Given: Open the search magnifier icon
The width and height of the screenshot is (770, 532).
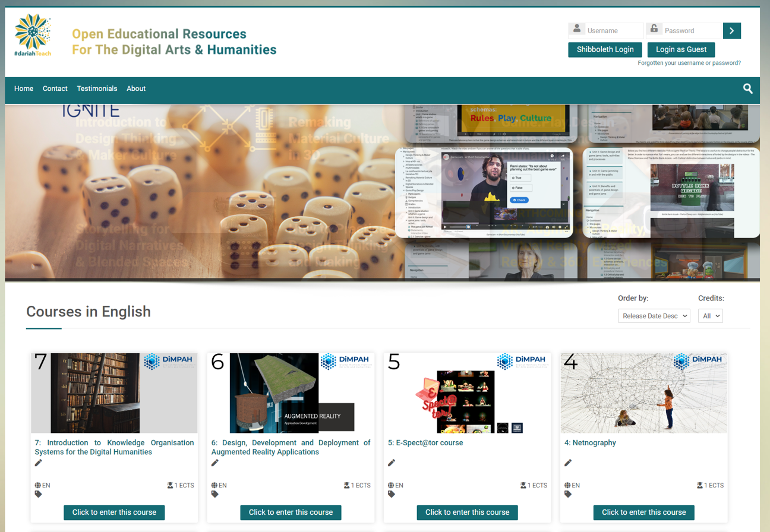Looking at the screenshot, I should tap(747, 88).
